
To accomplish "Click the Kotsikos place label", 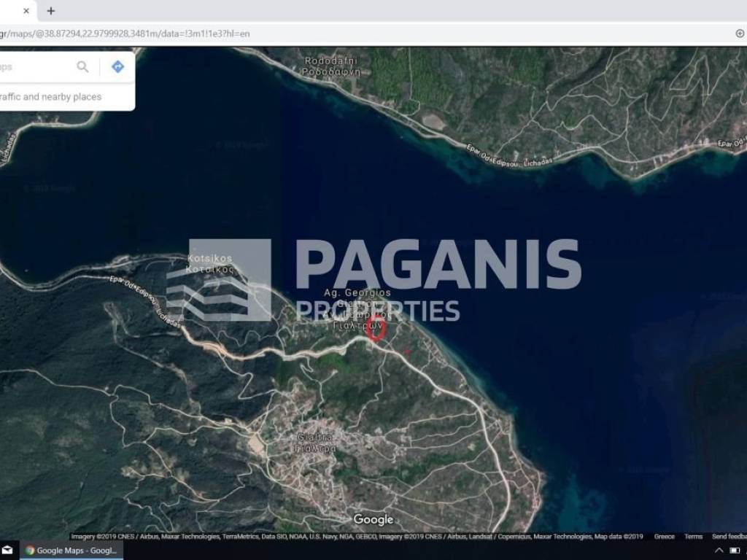I will coord(210,263).
